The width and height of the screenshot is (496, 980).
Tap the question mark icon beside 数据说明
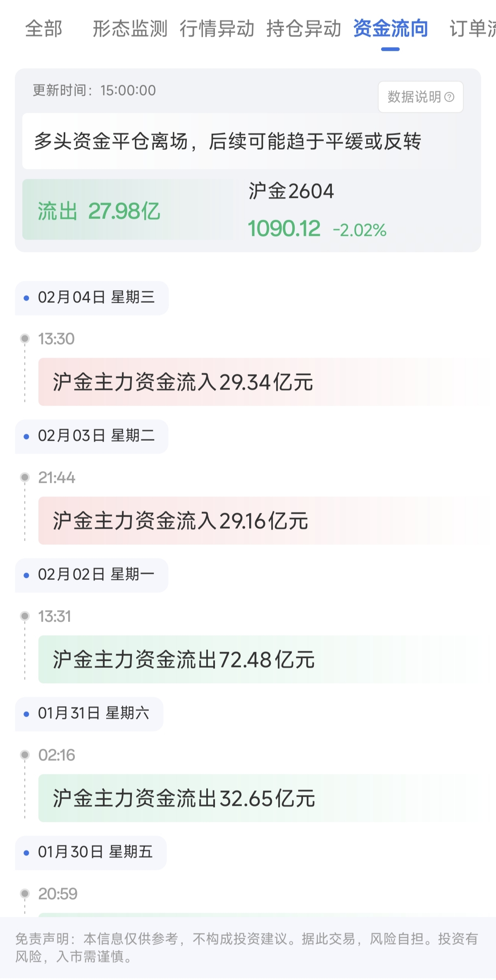(449, 97)
